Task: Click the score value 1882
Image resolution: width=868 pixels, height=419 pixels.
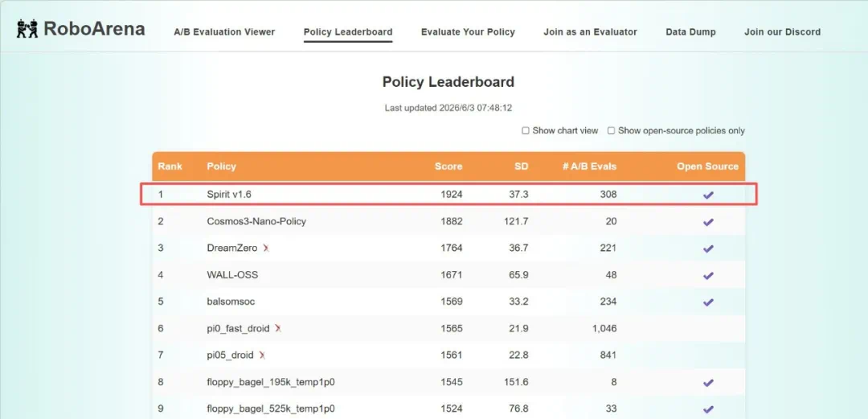Action: pos(451,221)
